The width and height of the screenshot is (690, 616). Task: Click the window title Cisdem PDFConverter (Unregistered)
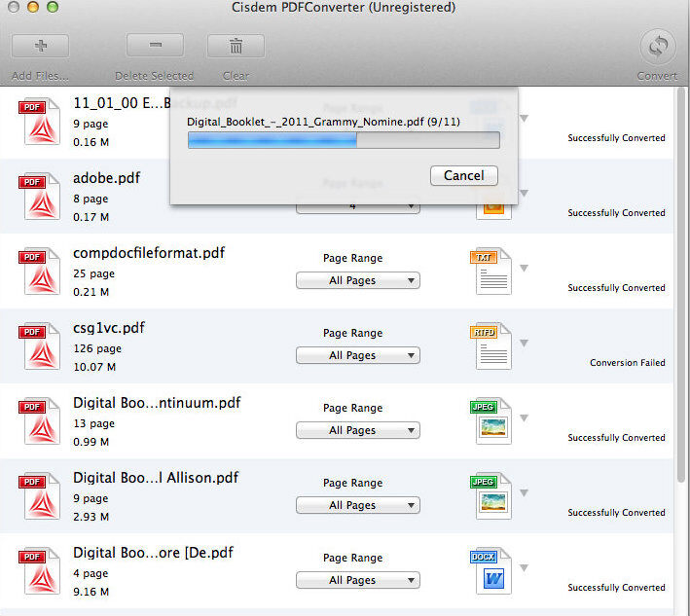(344, 8)
